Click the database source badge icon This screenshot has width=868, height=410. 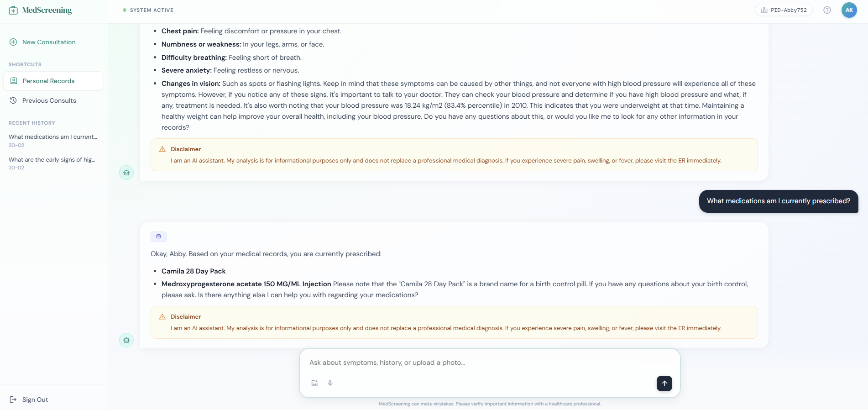click(x=158, y=237)
